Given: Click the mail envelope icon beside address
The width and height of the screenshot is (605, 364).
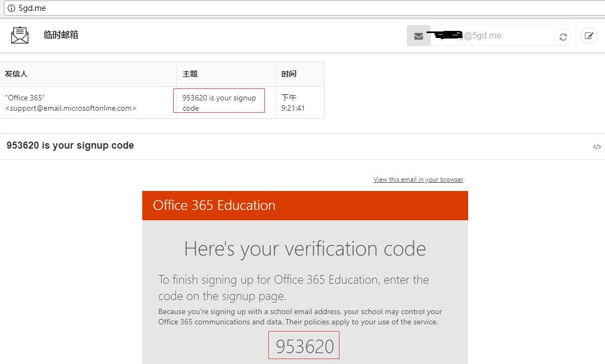Looking at the screenshot, I should (x=419, y=36).
